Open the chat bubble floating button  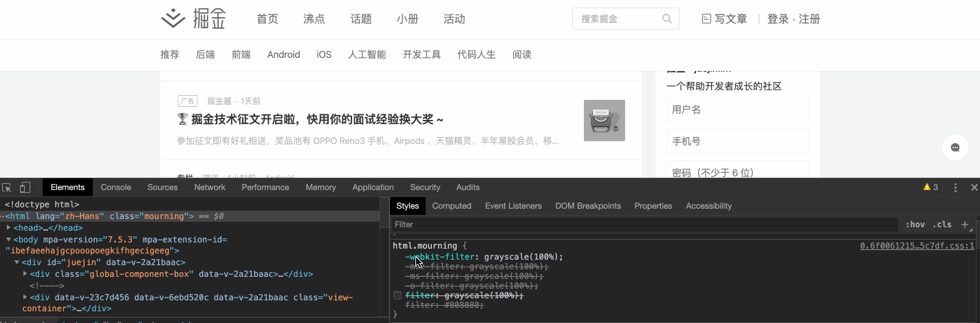(x=955, y=147)
